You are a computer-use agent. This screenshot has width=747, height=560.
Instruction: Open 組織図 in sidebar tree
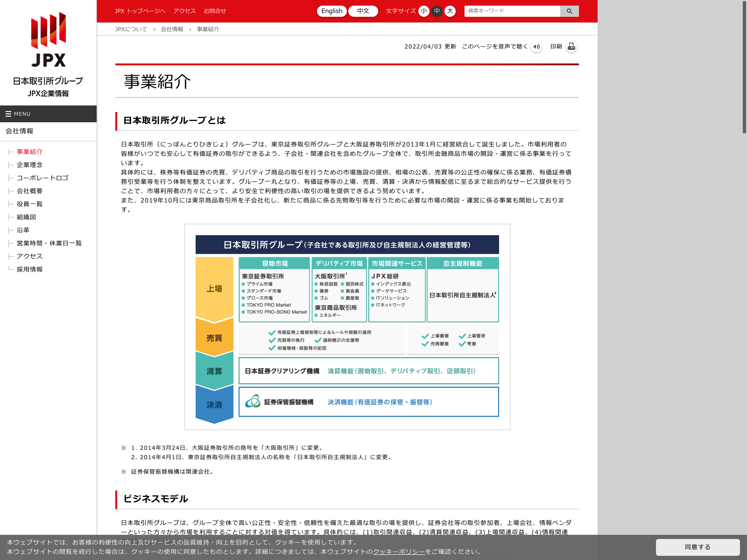[x=26, y=217]
